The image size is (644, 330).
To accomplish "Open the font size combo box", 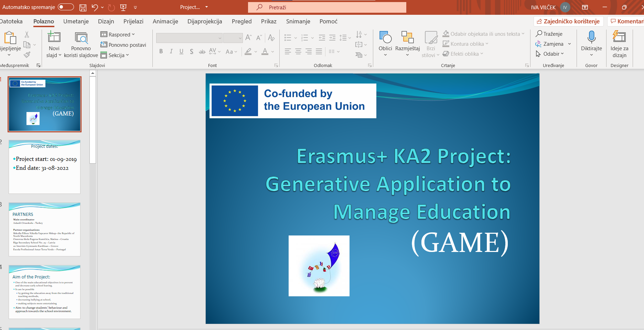I will point(233,38).
